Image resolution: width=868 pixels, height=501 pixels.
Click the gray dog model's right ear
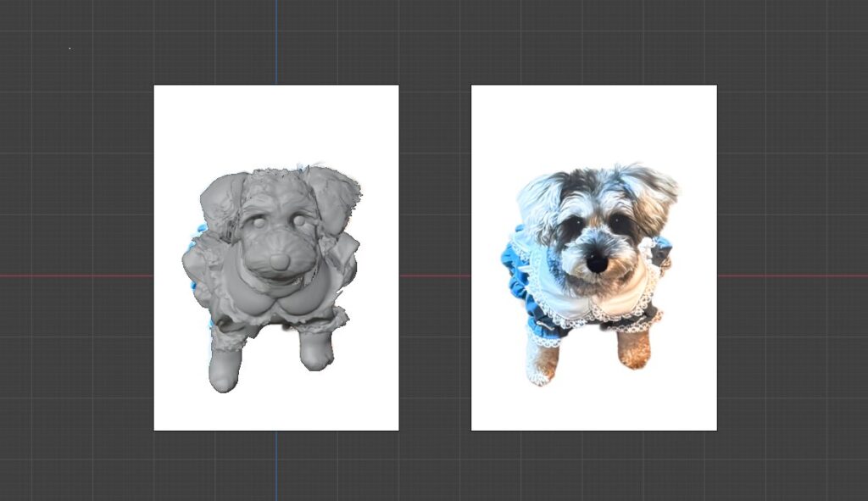click(335, 193)
